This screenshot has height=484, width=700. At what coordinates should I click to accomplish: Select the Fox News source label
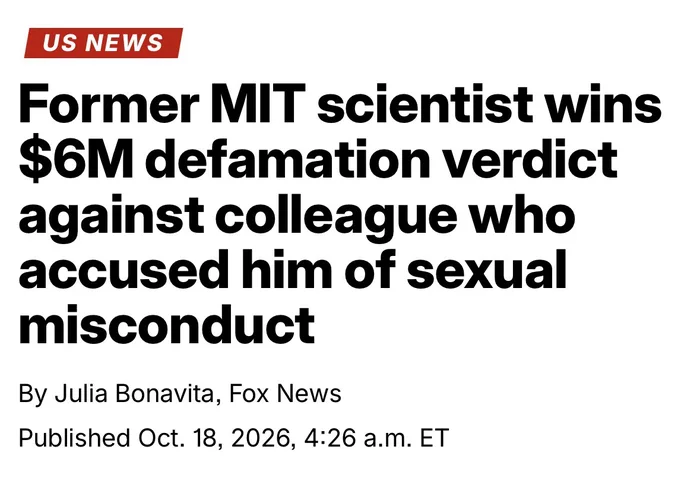point(285,393)
